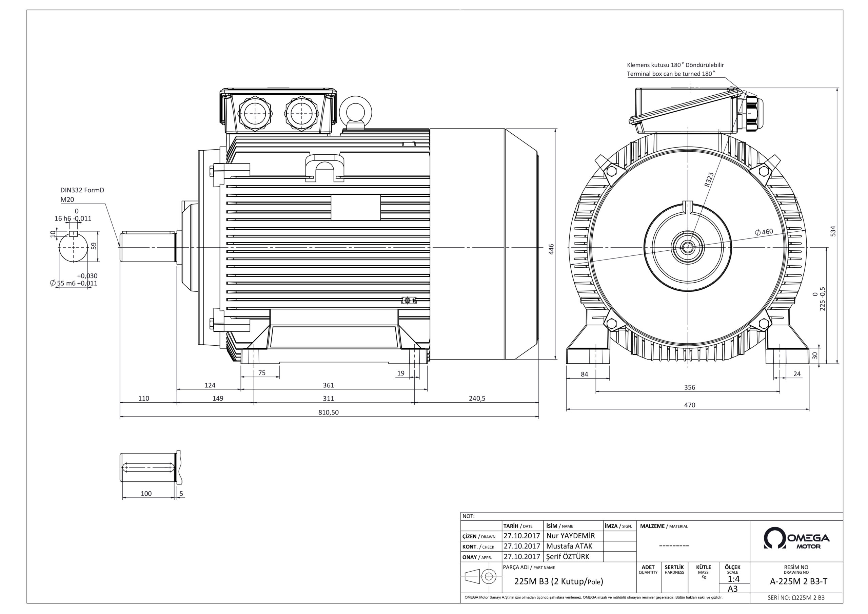Image resolution: width=868 pixels, height=614 pixels.
Task: Select the scale value 1:4
Action: 733,579
